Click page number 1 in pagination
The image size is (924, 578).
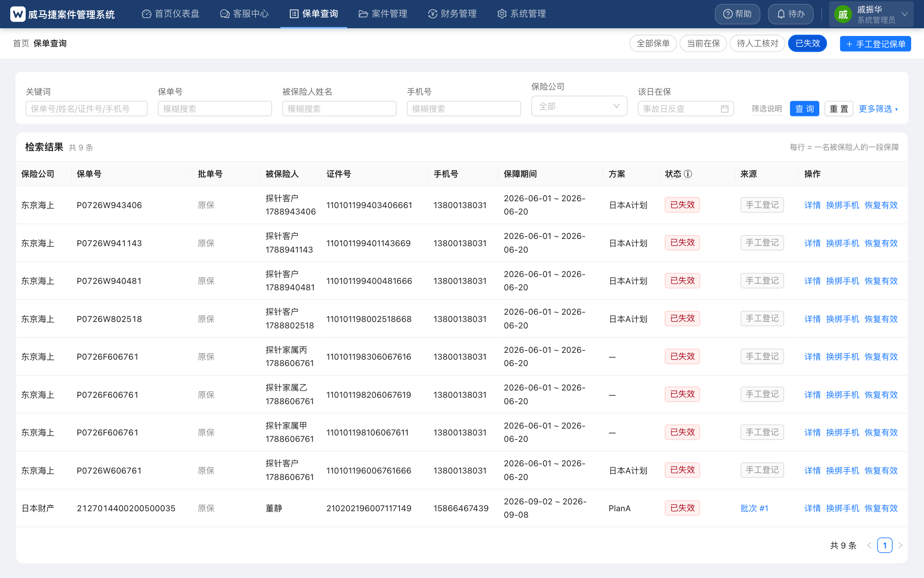(x=885, y=545)
